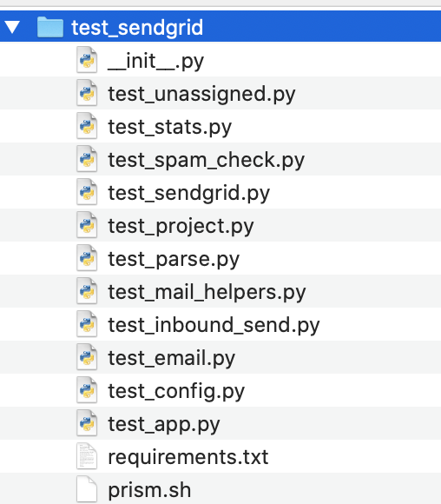Select the test_sendgrid folder name
Image resolution: width=441 pixels, height=504 pixels.
[137, 27]
